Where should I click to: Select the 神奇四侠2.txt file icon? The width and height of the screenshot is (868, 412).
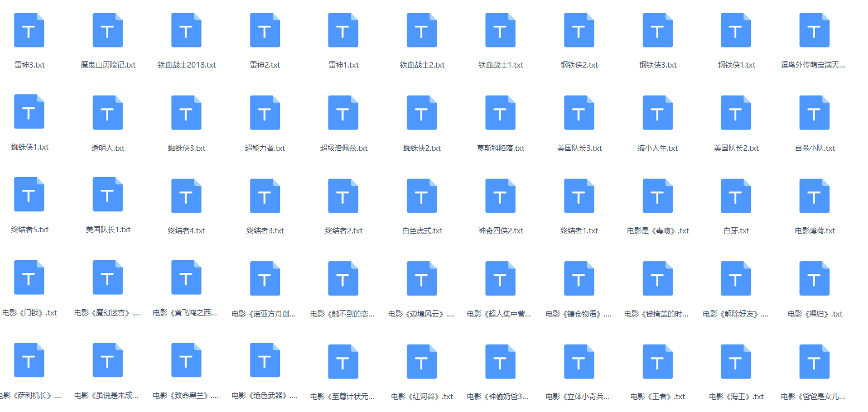tap(500, 195)
